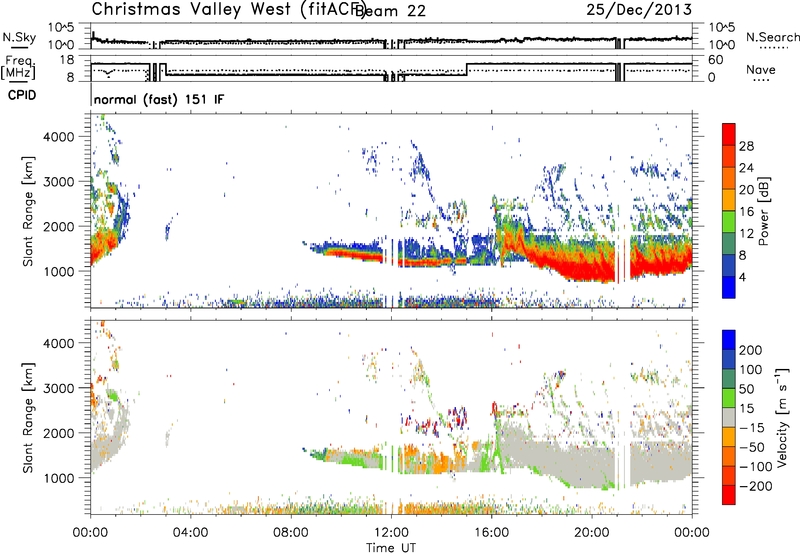Click the 4000 tick on power panel axis

[58, 137]
